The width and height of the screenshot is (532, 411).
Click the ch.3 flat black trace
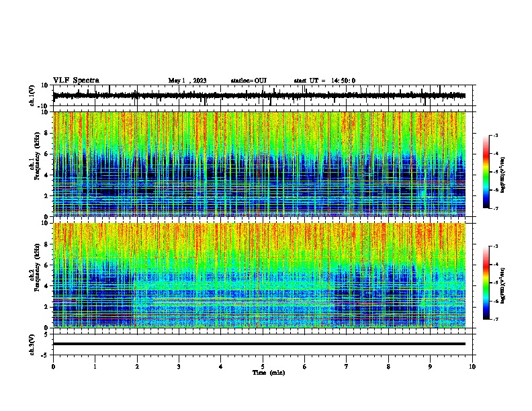pos(259,344)
